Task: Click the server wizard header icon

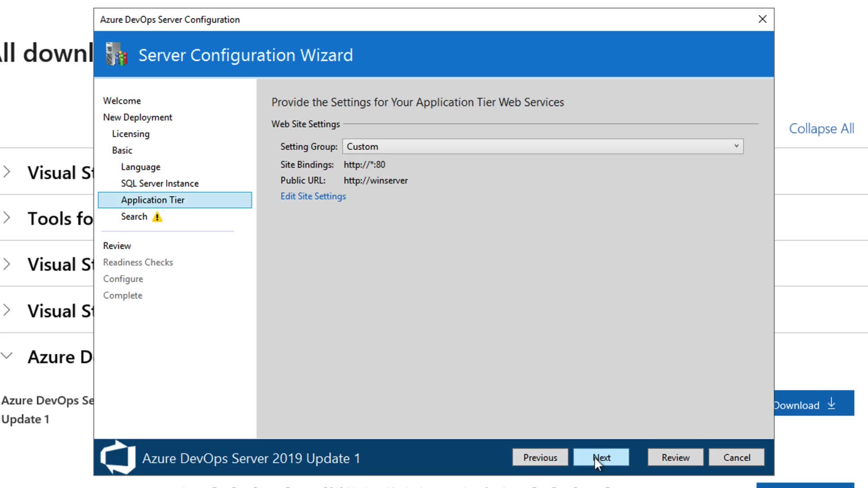Action: (116, 55)
